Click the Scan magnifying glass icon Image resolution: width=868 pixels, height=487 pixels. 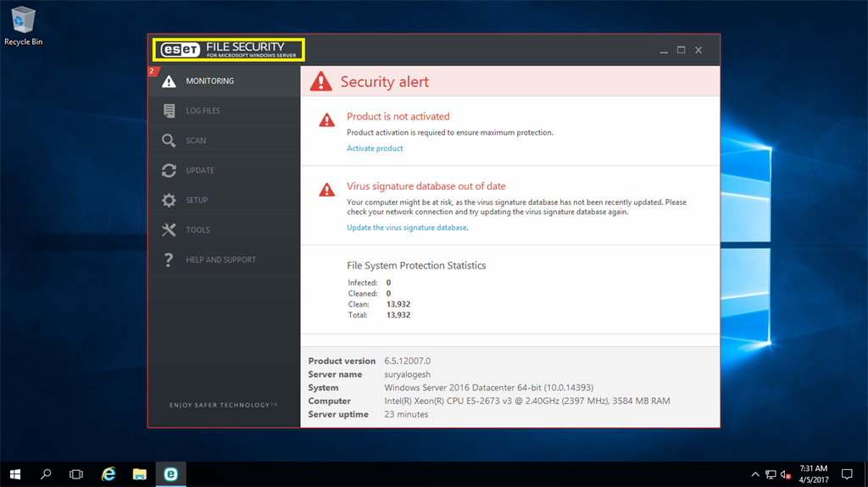[x=169, y=141]
